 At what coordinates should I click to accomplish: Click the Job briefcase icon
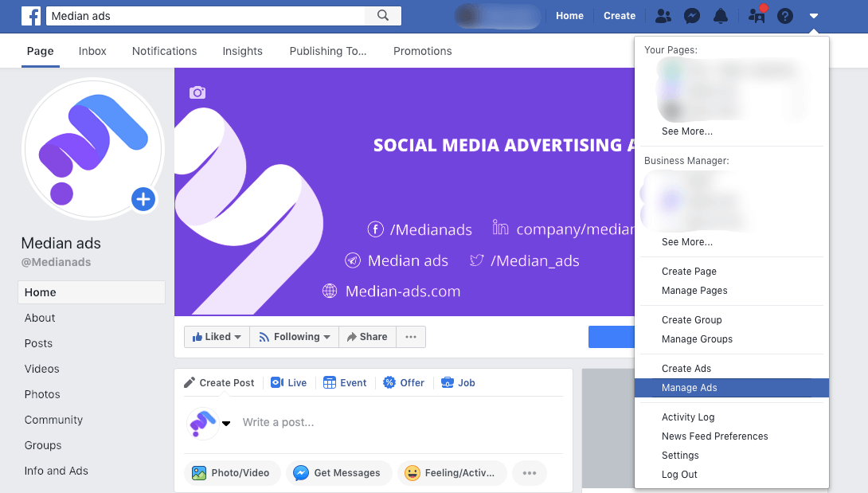448,382
